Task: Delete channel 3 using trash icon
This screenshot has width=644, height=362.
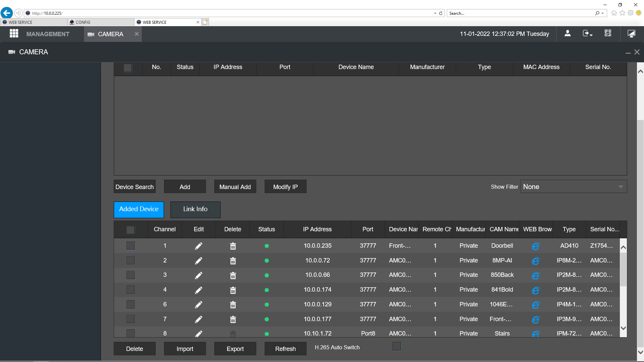Action: 233,276
